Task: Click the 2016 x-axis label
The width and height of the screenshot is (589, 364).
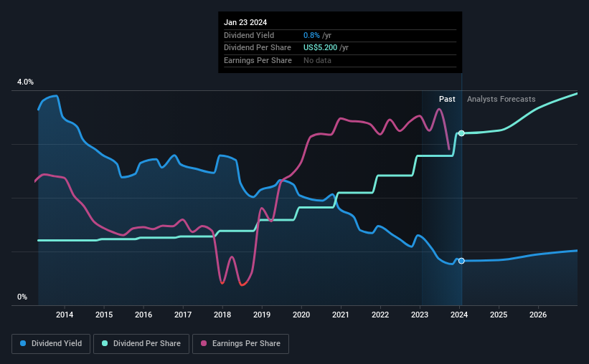Action: coord(143,315)
